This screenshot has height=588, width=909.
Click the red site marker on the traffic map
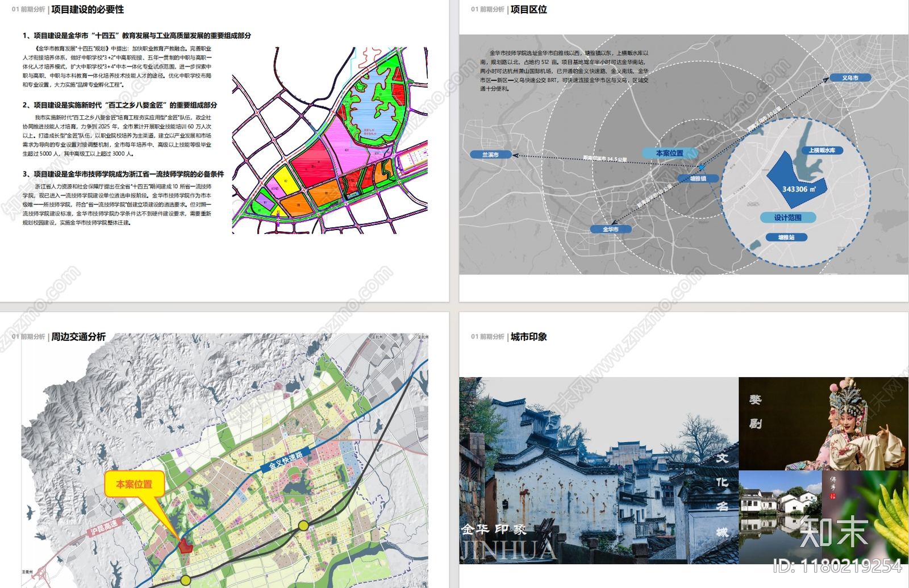coord(186,547)
